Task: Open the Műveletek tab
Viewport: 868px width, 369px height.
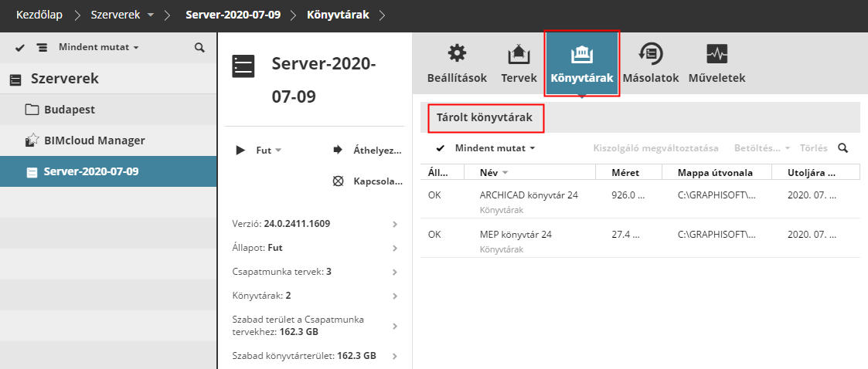Action: 717,64
